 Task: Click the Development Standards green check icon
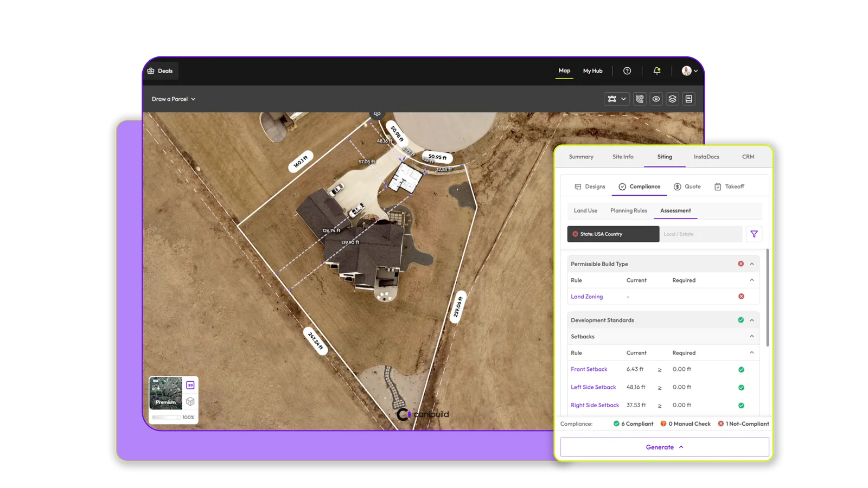coord(741,320)
